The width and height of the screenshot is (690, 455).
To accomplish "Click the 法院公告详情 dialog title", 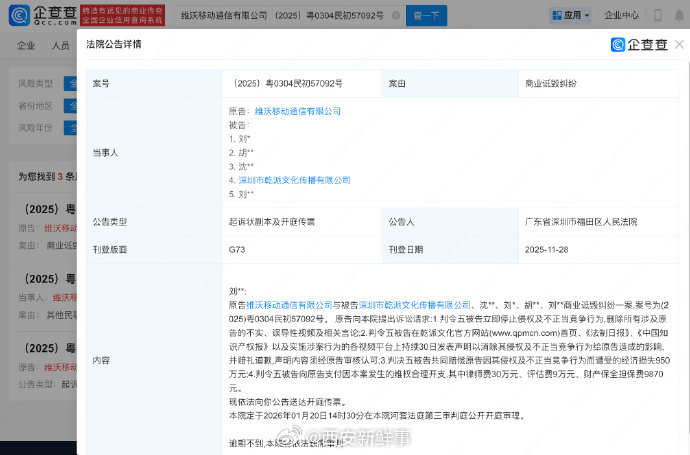I will (x=114, y=44).
